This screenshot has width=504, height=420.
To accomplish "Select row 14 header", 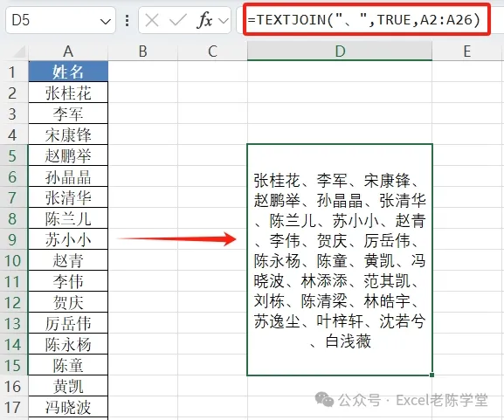I will (14, 344).
